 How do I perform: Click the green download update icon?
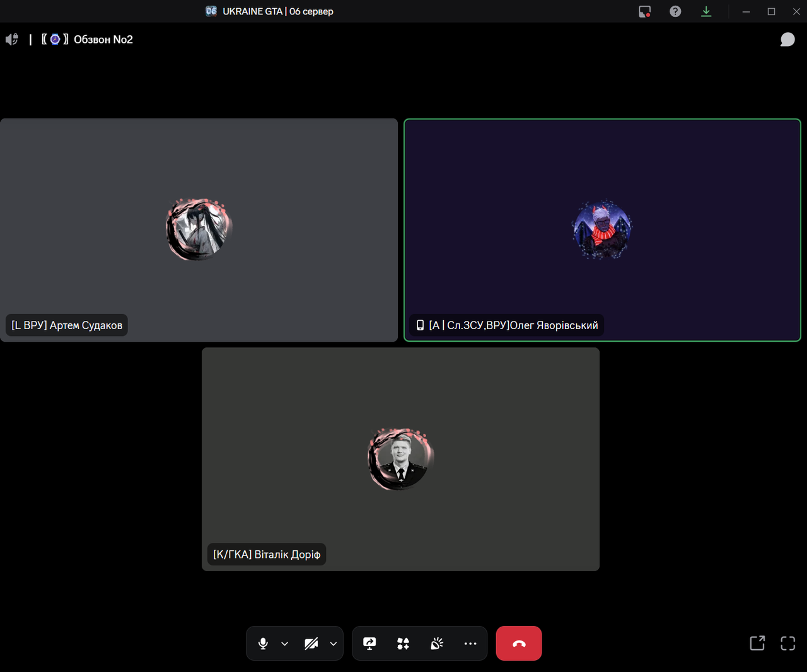706,11
